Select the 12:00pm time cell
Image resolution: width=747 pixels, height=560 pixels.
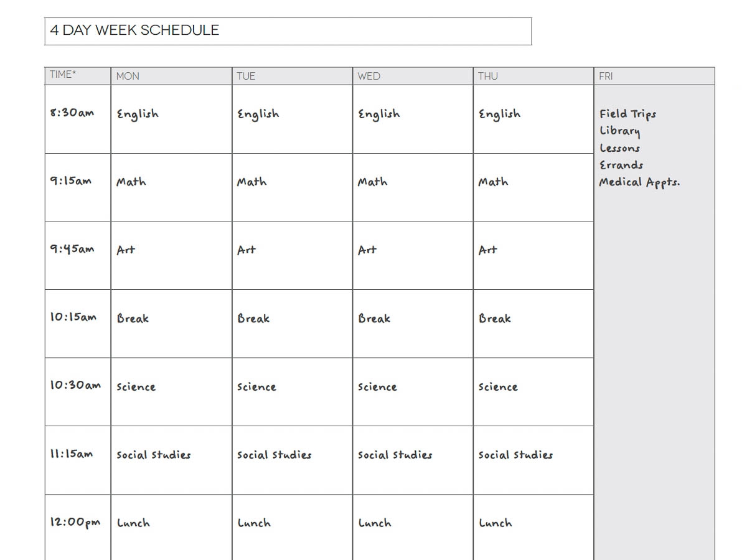tap(78, 526)
